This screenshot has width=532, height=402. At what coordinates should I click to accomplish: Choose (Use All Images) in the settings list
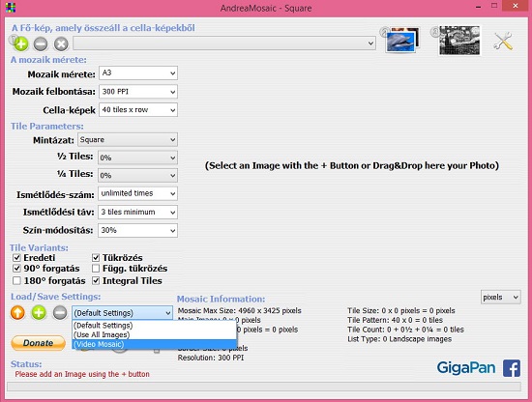(155, 335)
